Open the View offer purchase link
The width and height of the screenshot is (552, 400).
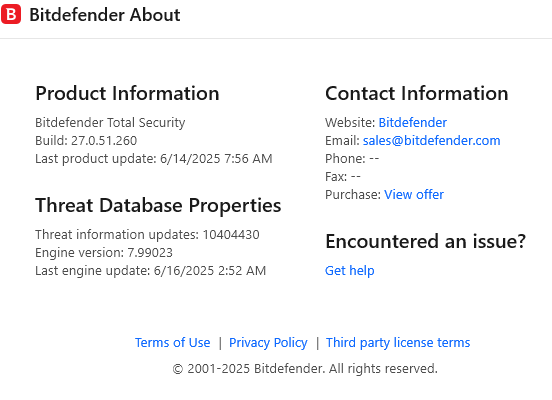[x=414, y=194]
